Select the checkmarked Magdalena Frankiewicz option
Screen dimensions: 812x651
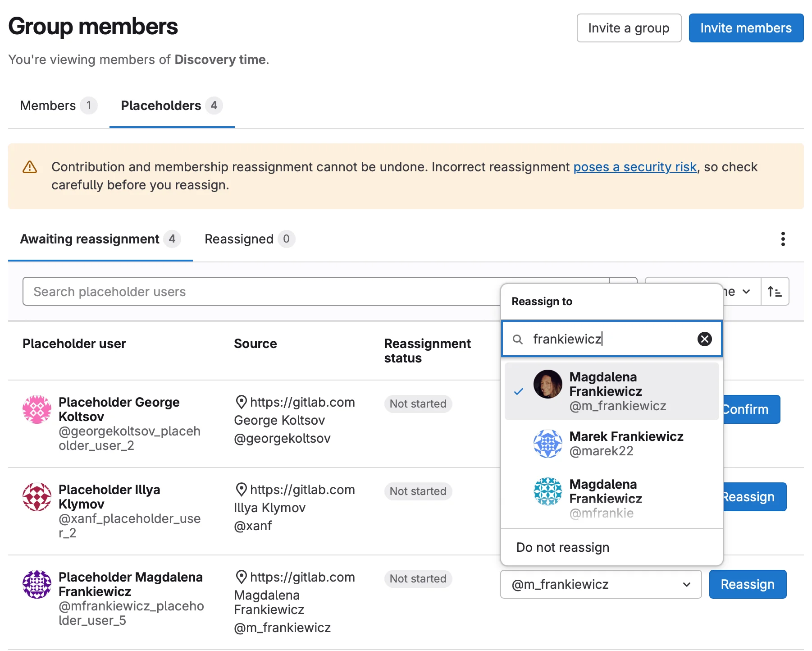(611, 390)
